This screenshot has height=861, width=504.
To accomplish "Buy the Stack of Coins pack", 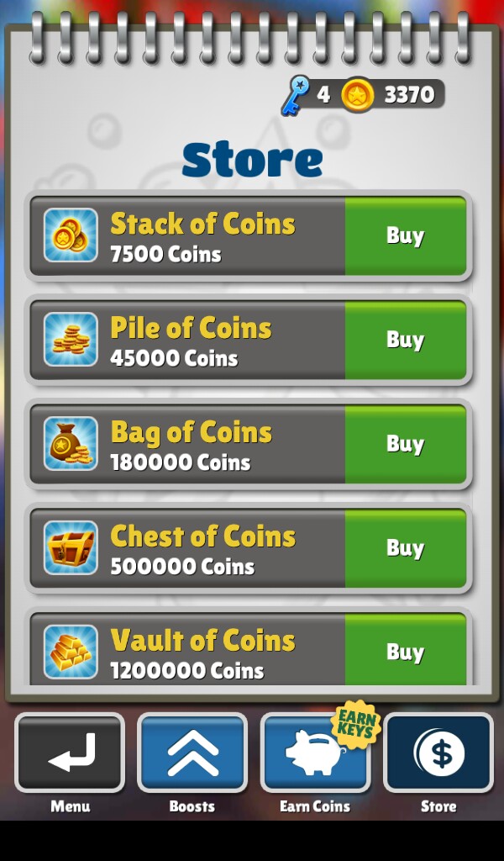I will (x=405, y=235).
